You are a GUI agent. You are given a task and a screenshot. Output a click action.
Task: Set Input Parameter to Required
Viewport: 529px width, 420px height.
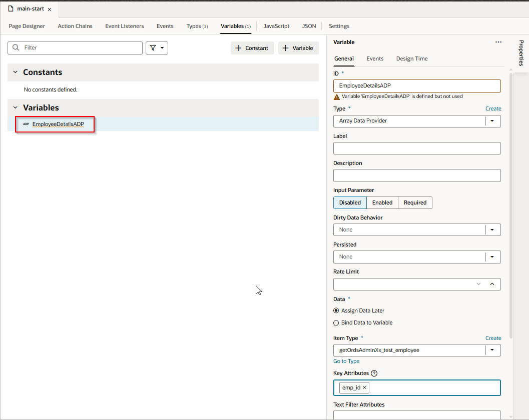point(415,202)
